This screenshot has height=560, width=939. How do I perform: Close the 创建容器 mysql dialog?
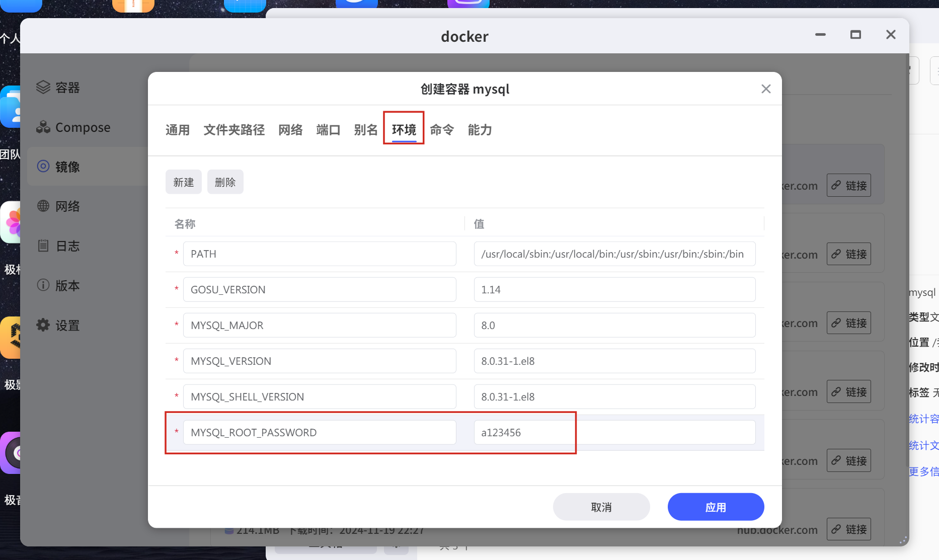coord(766,89)
